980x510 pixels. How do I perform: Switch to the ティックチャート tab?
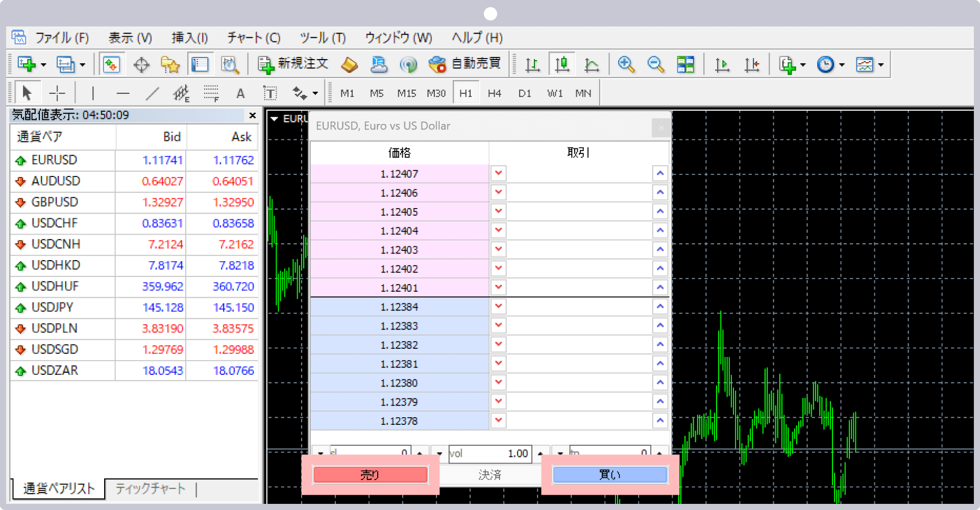point(150,489)
